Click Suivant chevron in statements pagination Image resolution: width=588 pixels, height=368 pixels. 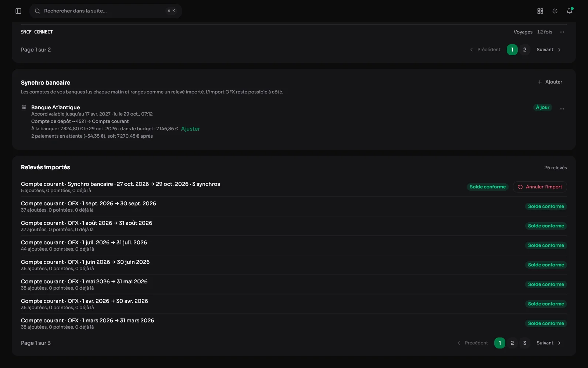coord(559,343)
